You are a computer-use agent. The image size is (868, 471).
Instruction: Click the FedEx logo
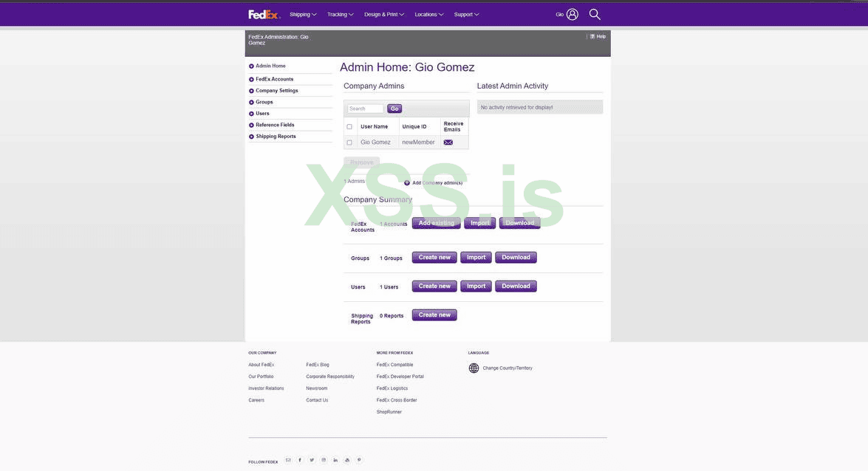pyautogui.click(x=264, y=14)
